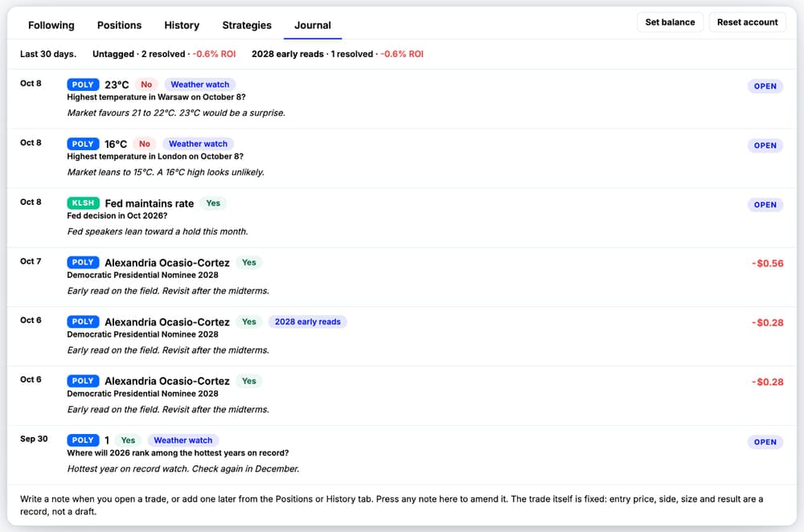Amend the note 'Market favours 21 to 22°C'
The image size is (804, 532).
coord(176,113)
